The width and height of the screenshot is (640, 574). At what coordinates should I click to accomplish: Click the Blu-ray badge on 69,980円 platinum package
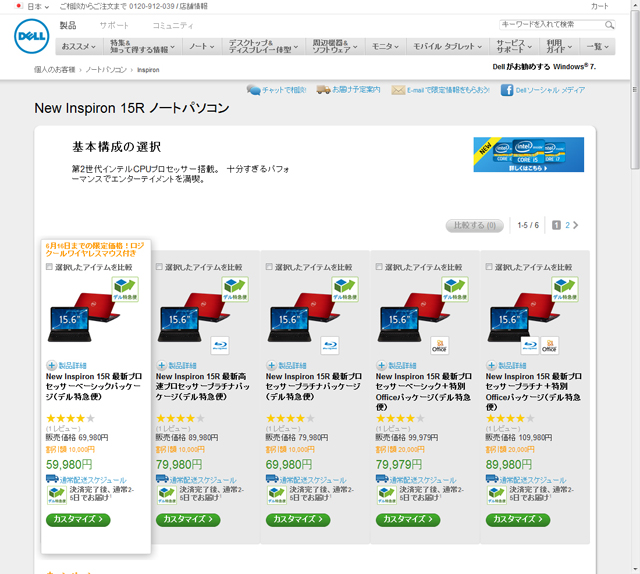pos(329,345)
